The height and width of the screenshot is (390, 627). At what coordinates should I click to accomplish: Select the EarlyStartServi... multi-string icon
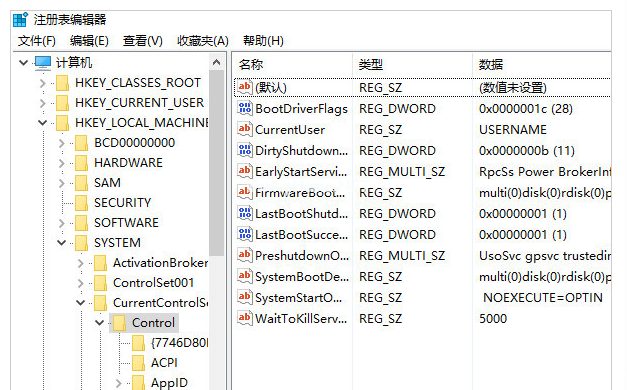coord(245,171)
